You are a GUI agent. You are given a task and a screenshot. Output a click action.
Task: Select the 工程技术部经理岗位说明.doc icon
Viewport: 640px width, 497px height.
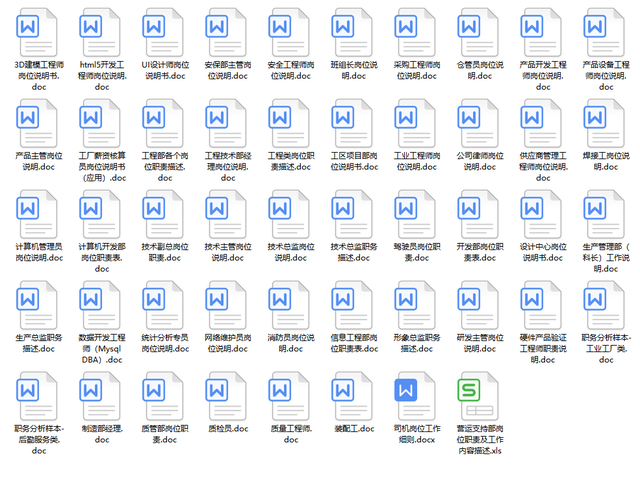pos(225,123)
